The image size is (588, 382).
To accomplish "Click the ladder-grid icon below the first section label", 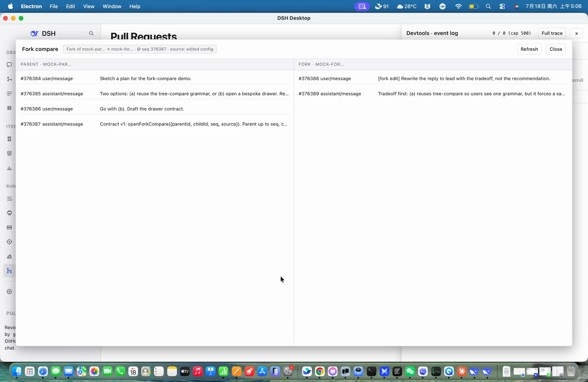I will point(9,139).
